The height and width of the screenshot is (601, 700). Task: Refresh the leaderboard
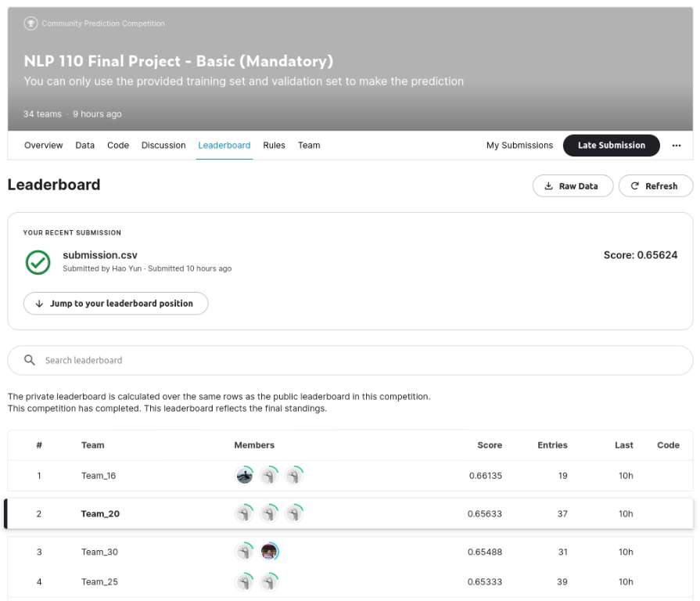tap(655, 186)
